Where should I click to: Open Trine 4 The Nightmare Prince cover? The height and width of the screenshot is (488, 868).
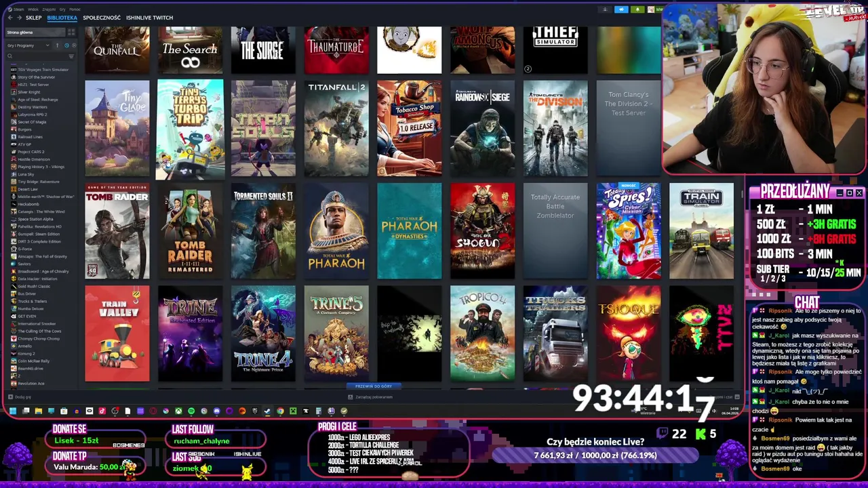pos(263,333)
